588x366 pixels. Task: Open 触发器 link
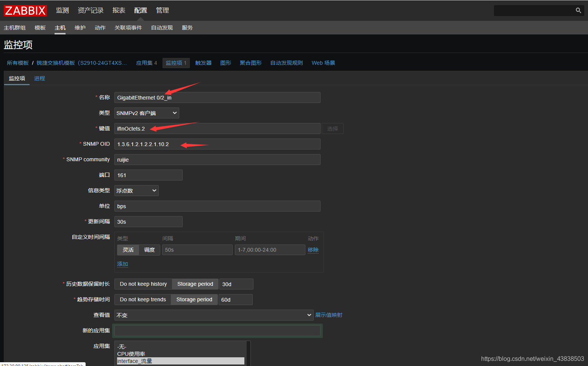click(x=203, y=63)
